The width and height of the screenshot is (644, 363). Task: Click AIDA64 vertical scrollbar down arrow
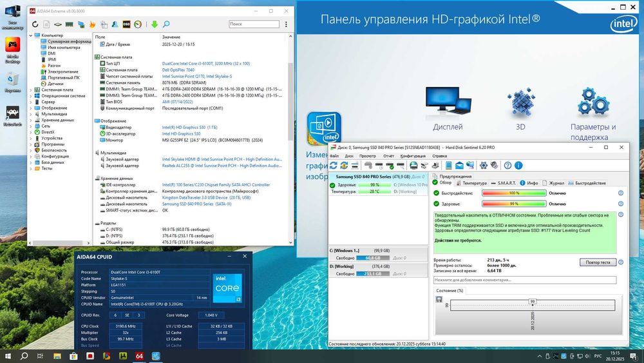(290, 242)
